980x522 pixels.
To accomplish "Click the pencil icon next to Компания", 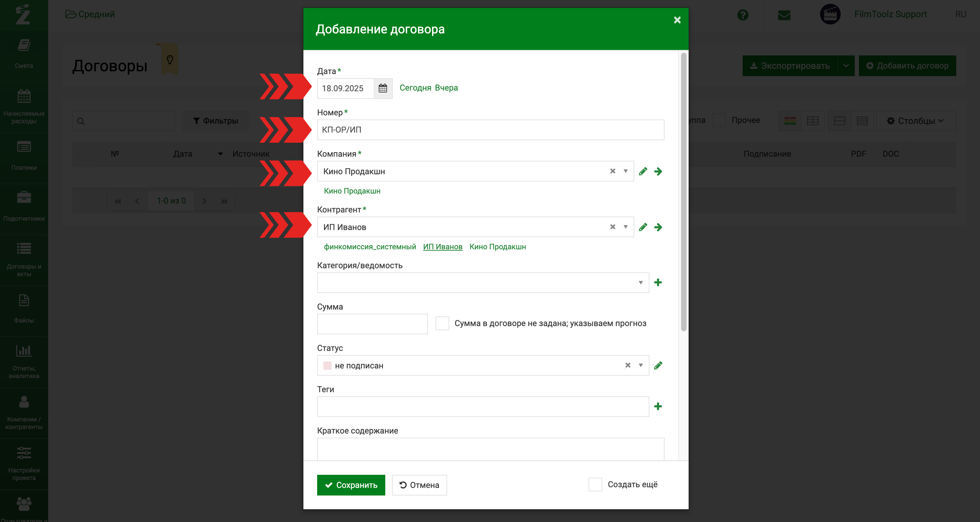I will coord(643,171).
